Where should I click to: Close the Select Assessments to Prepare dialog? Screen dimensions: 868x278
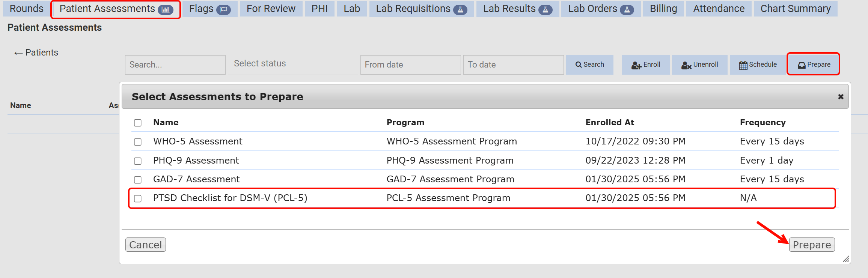840,96
